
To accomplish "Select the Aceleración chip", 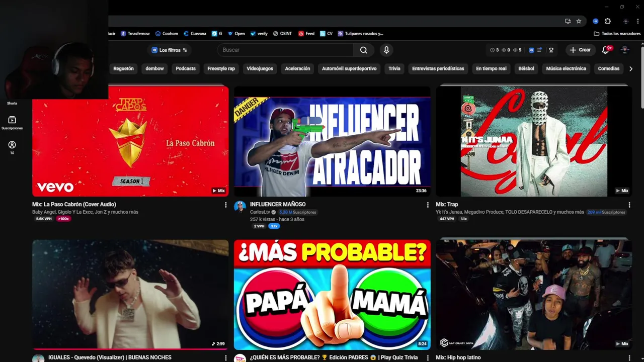I will (297, 68).
